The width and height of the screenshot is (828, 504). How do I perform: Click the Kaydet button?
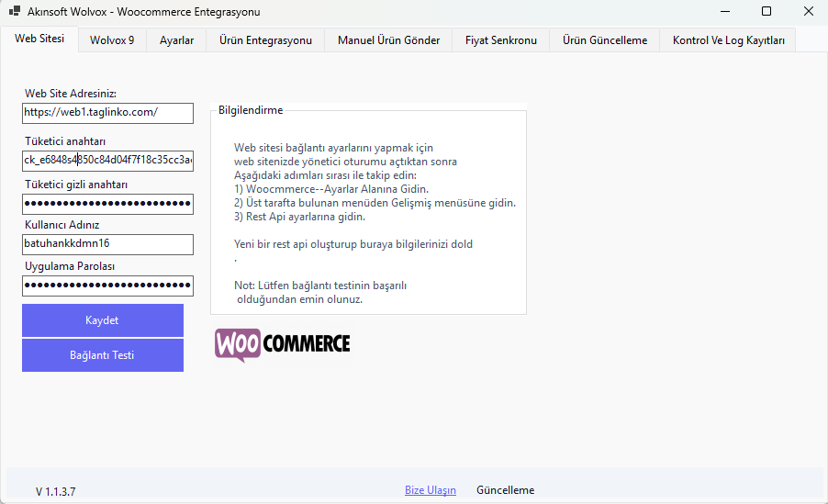click(x=103, y=320)
